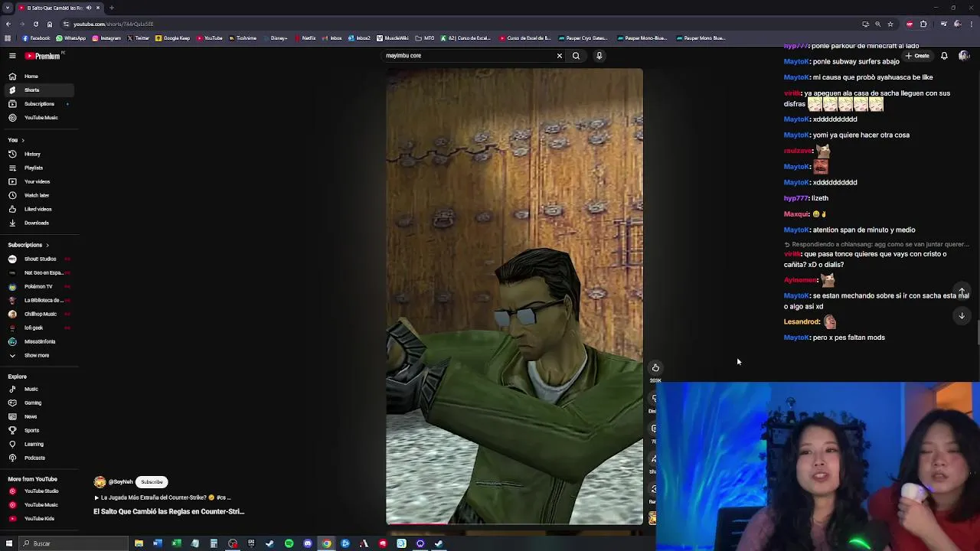The image size is (980, 551).
Task: Open the @SoyNah channel avatar
Action: click(100, 482)
